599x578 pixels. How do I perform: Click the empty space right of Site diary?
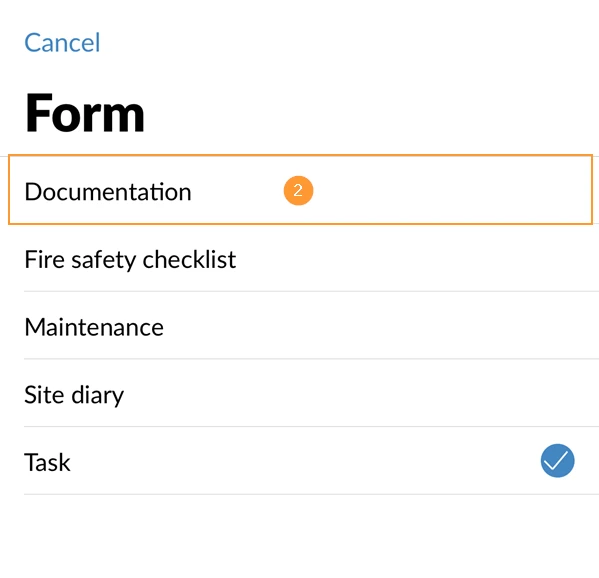pyautogui.click(x=363, y=394)
